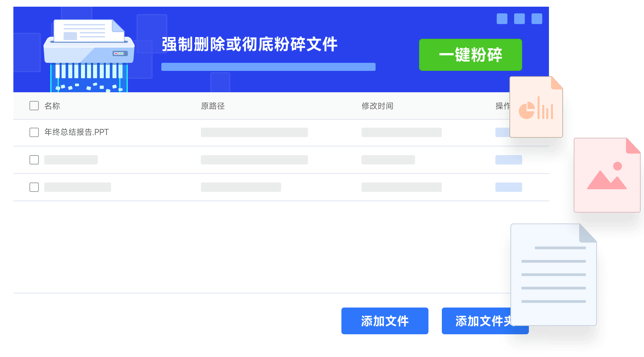Click the 添加文件 button
644x357 pixels.
pos(385,321)
